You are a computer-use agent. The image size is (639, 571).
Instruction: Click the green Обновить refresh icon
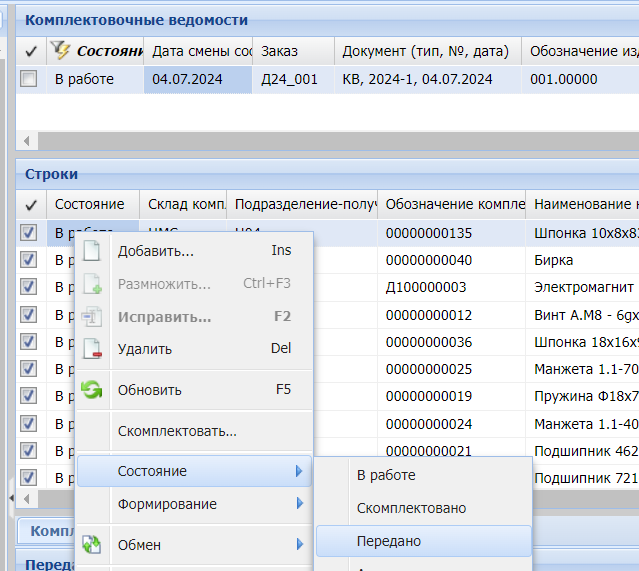click(x=92, y=390)
